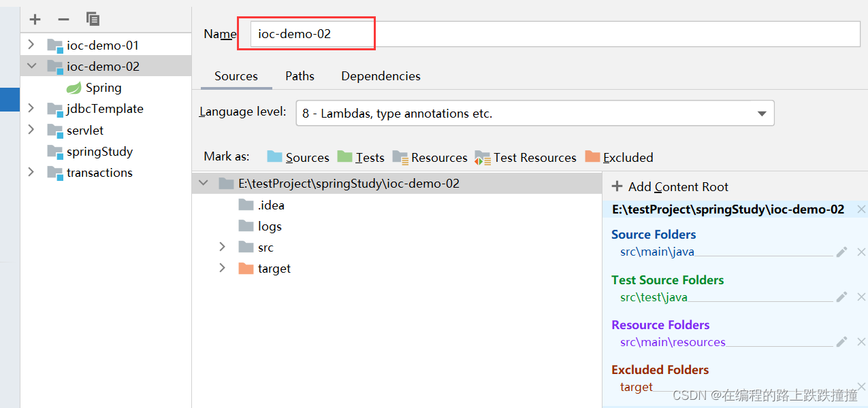Mark the folder as Sources

(298, 157)
